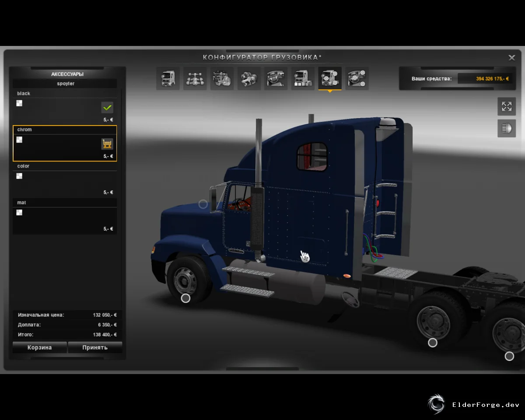The width and height of the screenshot is (525, 420).
Task: Click the funds amount 394 326 175 €
Action: (492, 79)
